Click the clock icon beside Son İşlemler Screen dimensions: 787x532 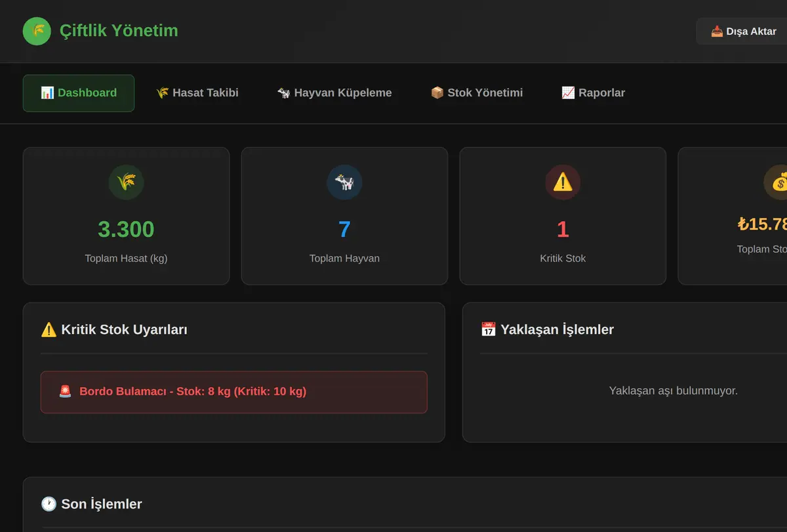(x=49, y=504)
